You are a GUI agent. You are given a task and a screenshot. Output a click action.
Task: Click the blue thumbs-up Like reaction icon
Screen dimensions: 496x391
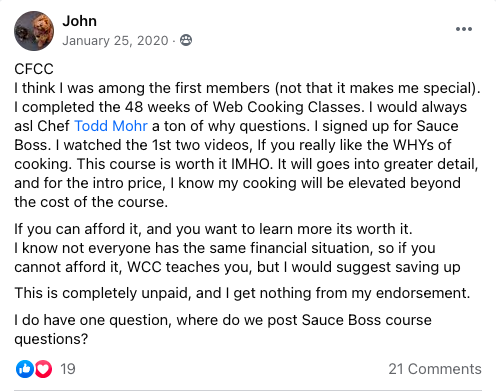pos(25,369)
